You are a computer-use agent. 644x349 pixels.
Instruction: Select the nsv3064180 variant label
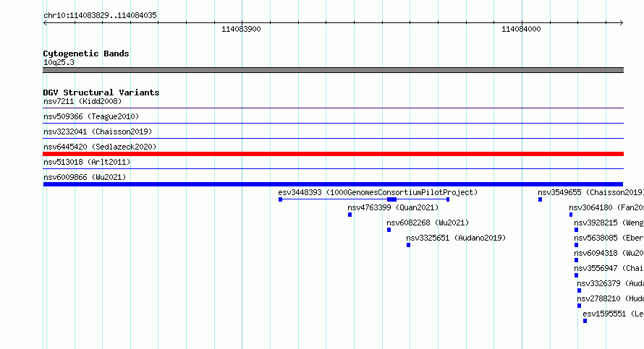606,207
